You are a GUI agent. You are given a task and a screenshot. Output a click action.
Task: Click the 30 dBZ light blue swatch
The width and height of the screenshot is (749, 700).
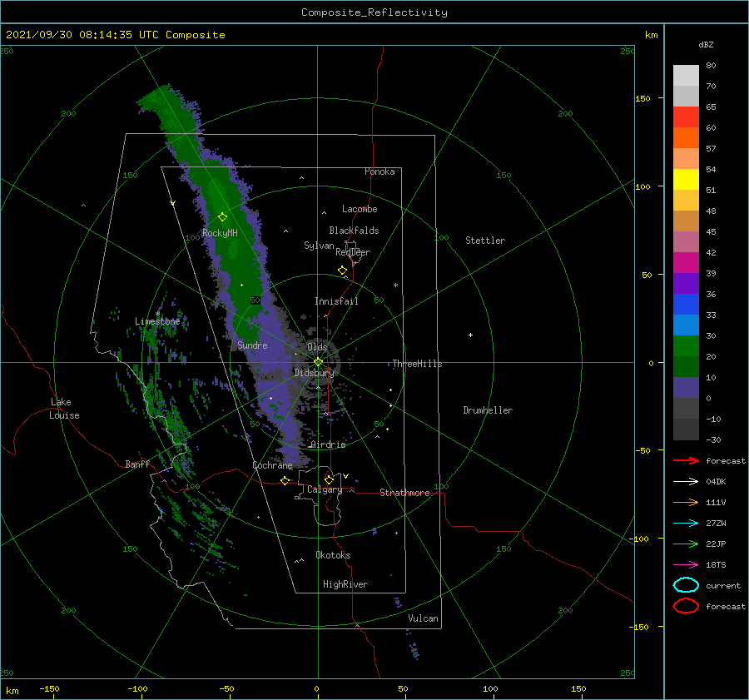pos(686,325)
